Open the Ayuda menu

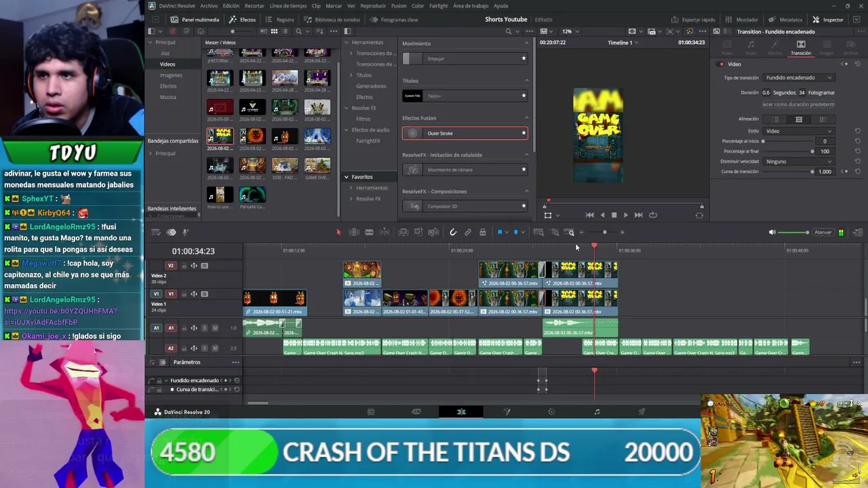click(x=500, y=6)
